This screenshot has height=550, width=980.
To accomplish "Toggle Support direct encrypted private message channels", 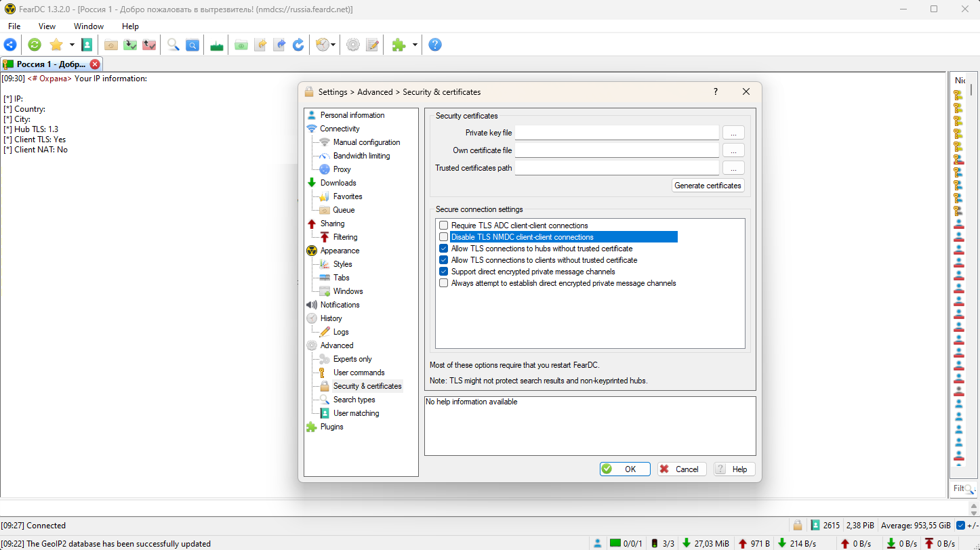I will pyautogui.click(x=443, y=272).
